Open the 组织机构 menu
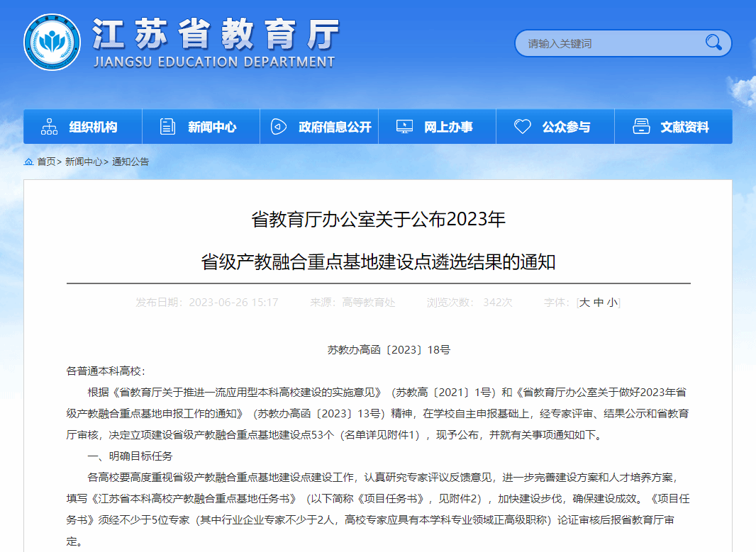This screenshot has height=552, width=756. click(x=93, y=128)
